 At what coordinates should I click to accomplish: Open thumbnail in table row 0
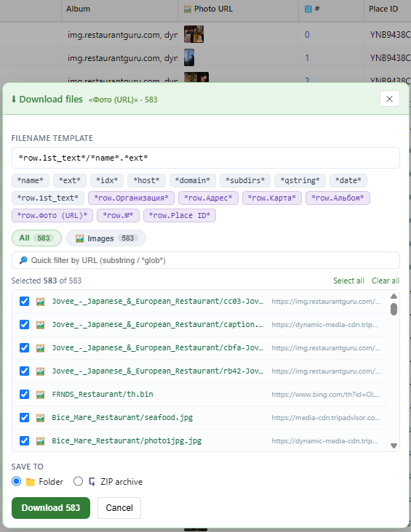pyautogui.click(x=193, y=34)
